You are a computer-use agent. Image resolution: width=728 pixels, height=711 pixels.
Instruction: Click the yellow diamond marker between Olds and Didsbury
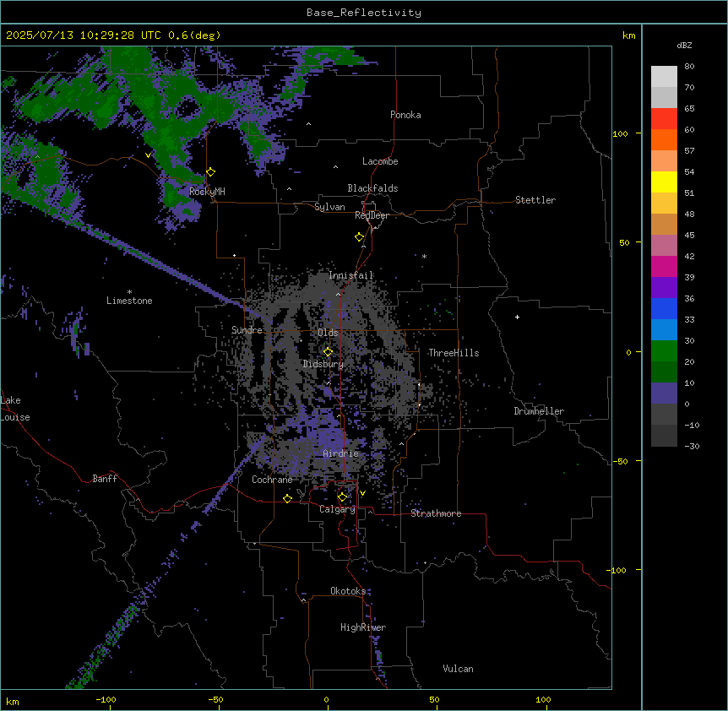329,352
